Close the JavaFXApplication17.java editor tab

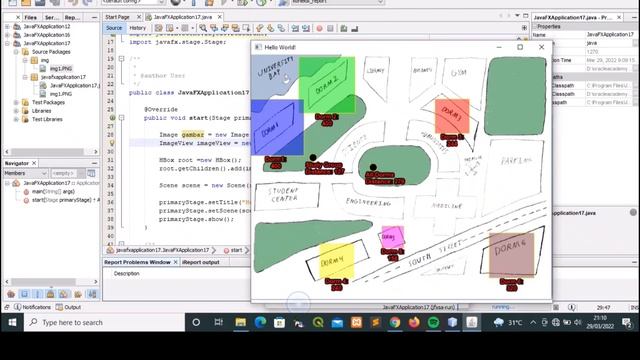[220, 17]
